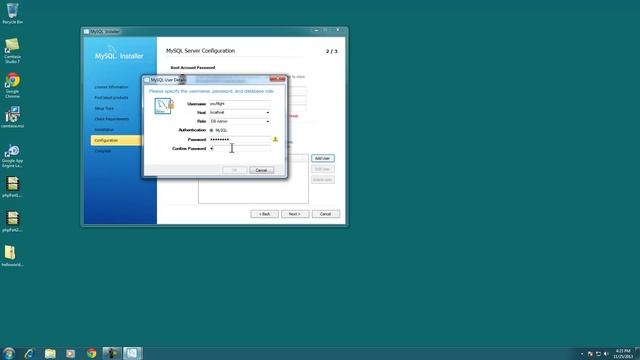The height and width of the screenshot is (360, 640).
Task: Open the volume tray icon
Action: [x=606, y=354]
